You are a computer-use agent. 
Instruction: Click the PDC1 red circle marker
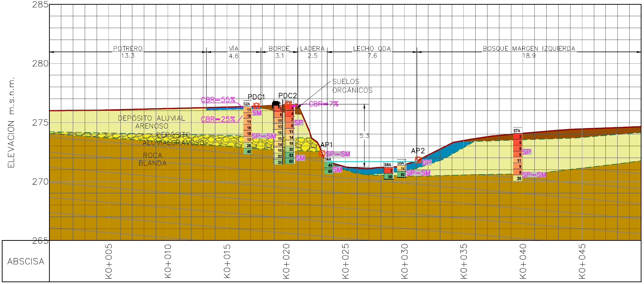(256, 106)
